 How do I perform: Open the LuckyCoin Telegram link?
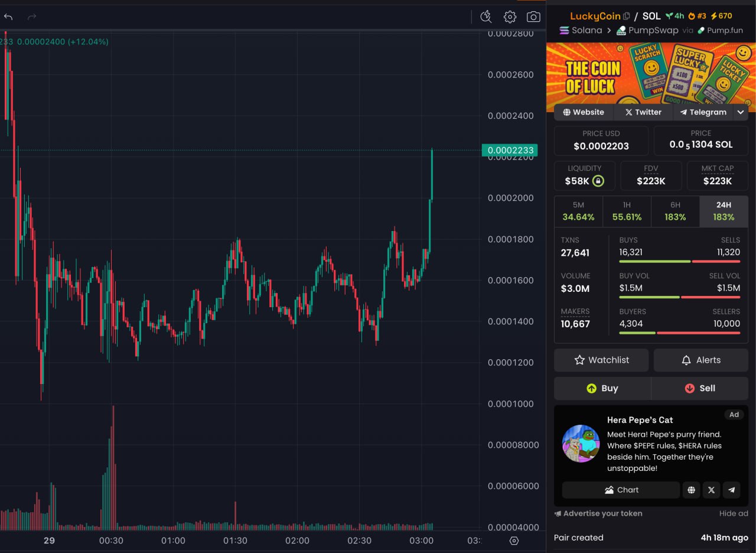coord(703,112)
